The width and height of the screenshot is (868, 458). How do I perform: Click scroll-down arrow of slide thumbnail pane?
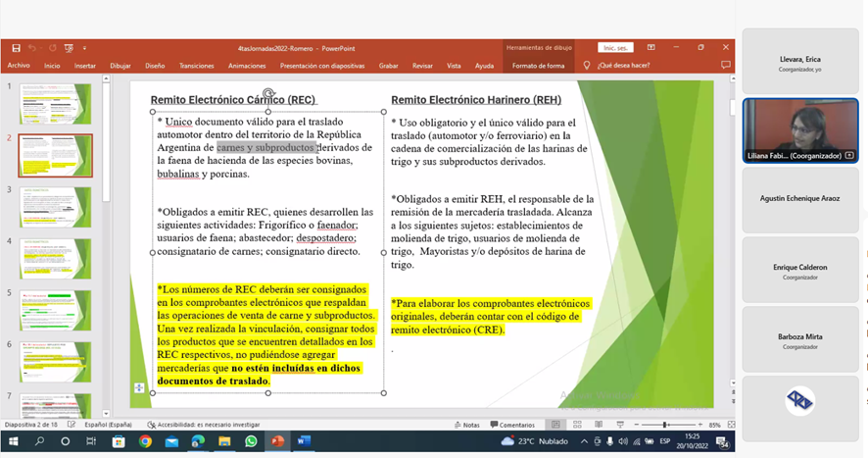point(106,414)
